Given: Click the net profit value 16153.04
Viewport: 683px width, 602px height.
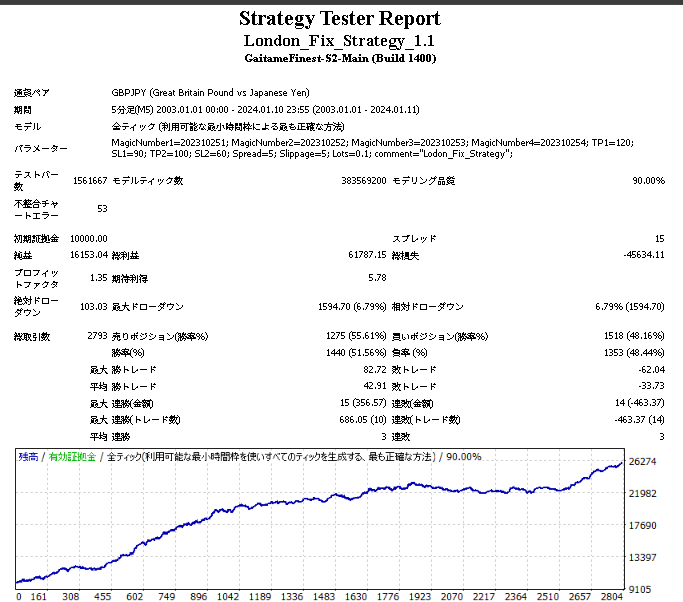Looking at the screenshot, I should (87, 256).
